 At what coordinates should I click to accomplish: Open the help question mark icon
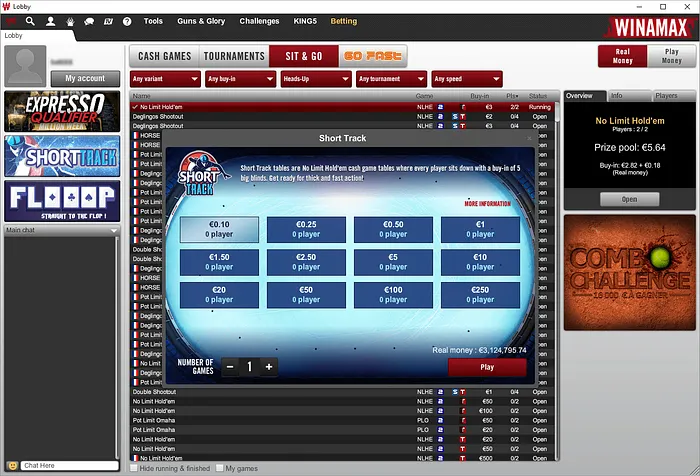[127, 20]
